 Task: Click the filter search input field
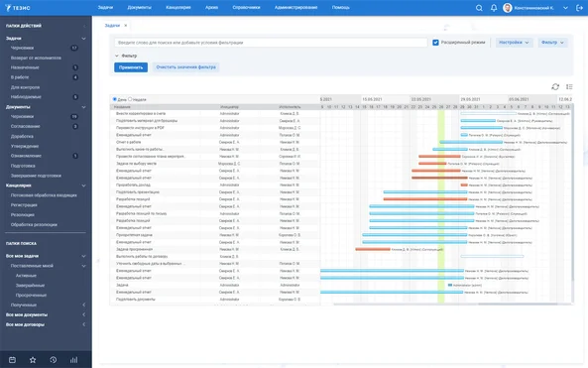click(x=271, y=43)
